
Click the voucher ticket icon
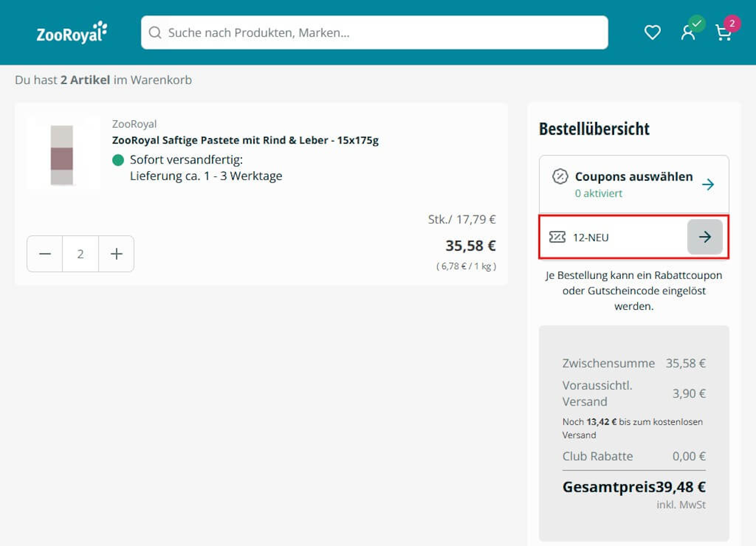[557, 237]
